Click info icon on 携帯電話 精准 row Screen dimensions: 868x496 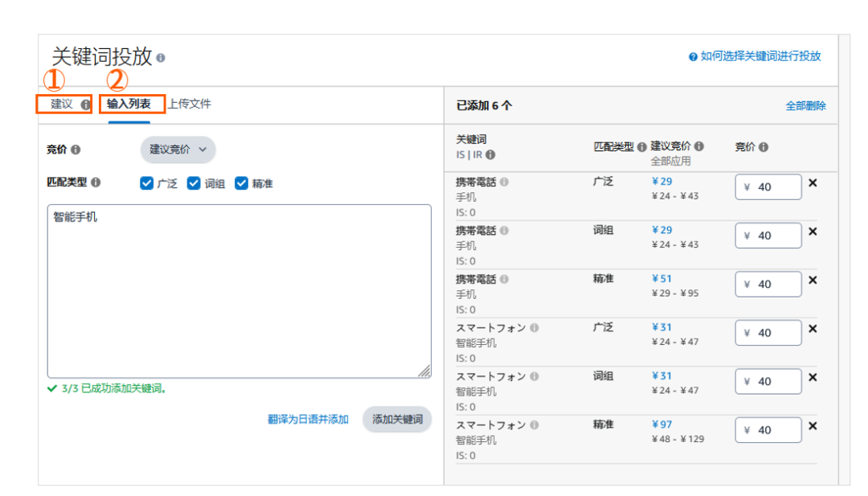[504, 279]
